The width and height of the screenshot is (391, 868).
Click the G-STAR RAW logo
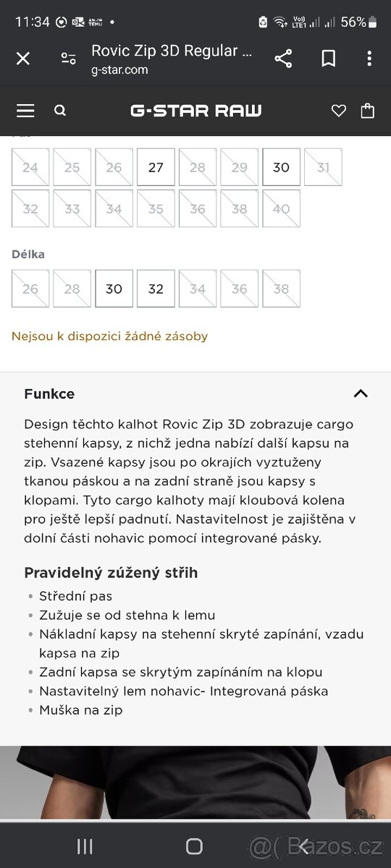coord(195,111)
